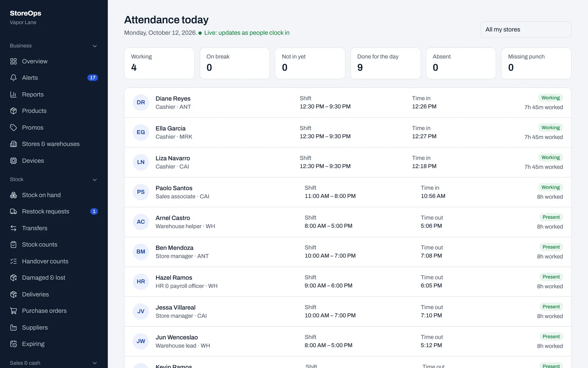Click the Damaged & lost package icon

(x=14, y=278)
